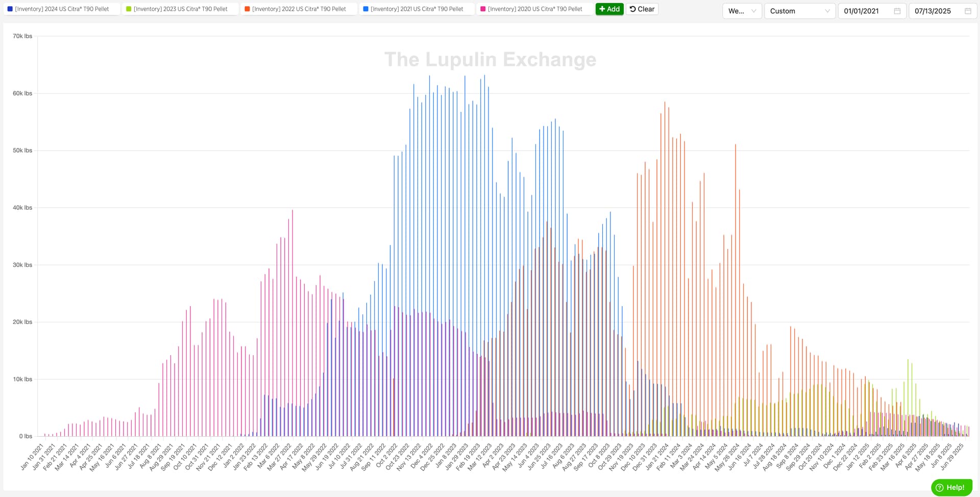Screen dimensions: 980x497
Task: Click the question mark icon in Help
Action: click(x=940, y=487)
